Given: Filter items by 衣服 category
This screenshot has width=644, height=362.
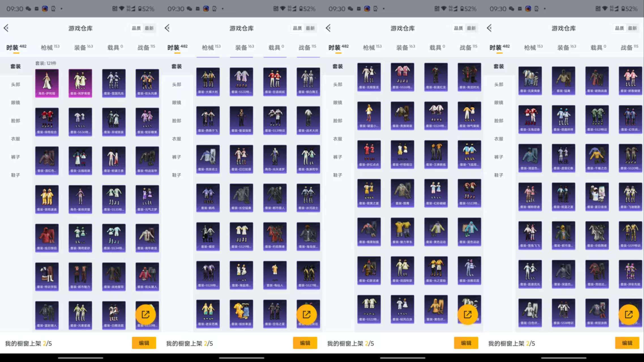Looking at the screenshot, I should point(16,139).
